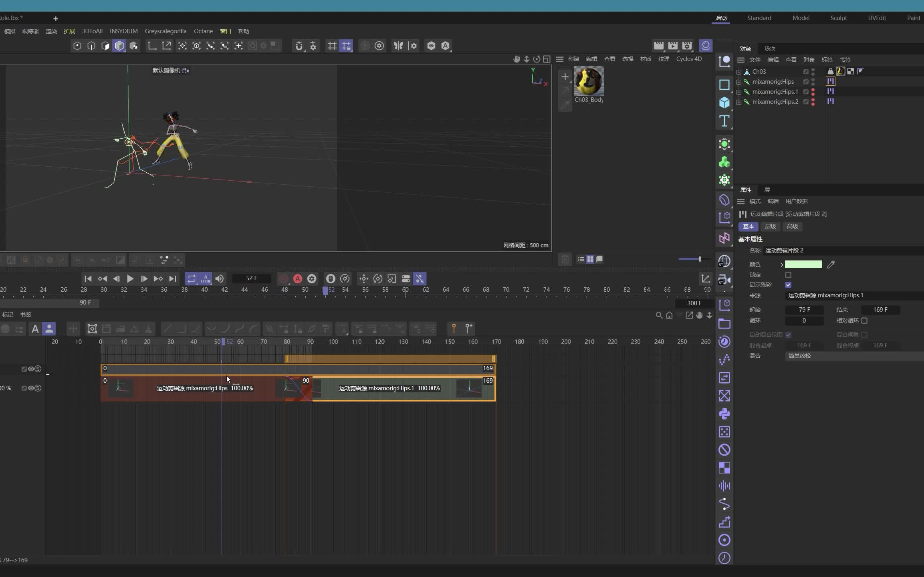The image size is (924, 577).
Task: Expand the Ch03 object tree
Action: click(739, 72)
